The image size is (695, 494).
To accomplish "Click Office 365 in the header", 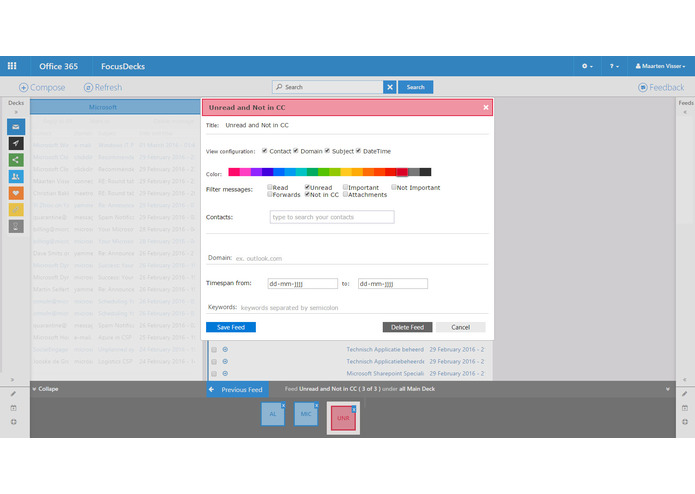I will [59, 66].
